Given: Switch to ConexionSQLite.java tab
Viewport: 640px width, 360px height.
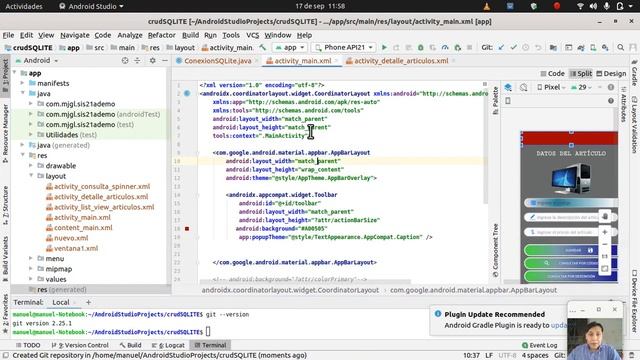Looking at the screenshot, I should [x=217, y=61].
